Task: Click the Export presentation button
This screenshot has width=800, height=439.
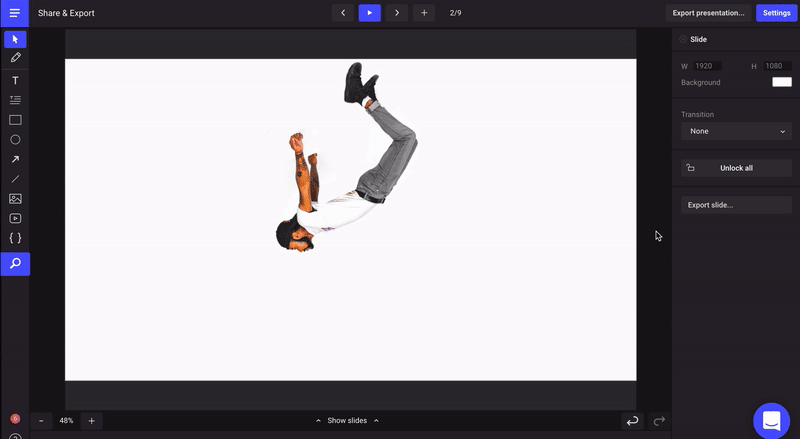Action: click(x=708, y=13)
